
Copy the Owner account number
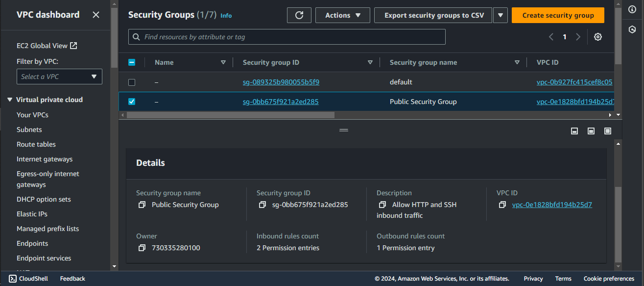coord(142,248)
